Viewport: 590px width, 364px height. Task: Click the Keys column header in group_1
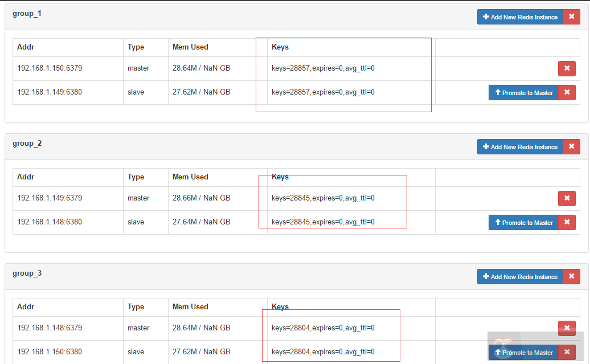[280, 47]
